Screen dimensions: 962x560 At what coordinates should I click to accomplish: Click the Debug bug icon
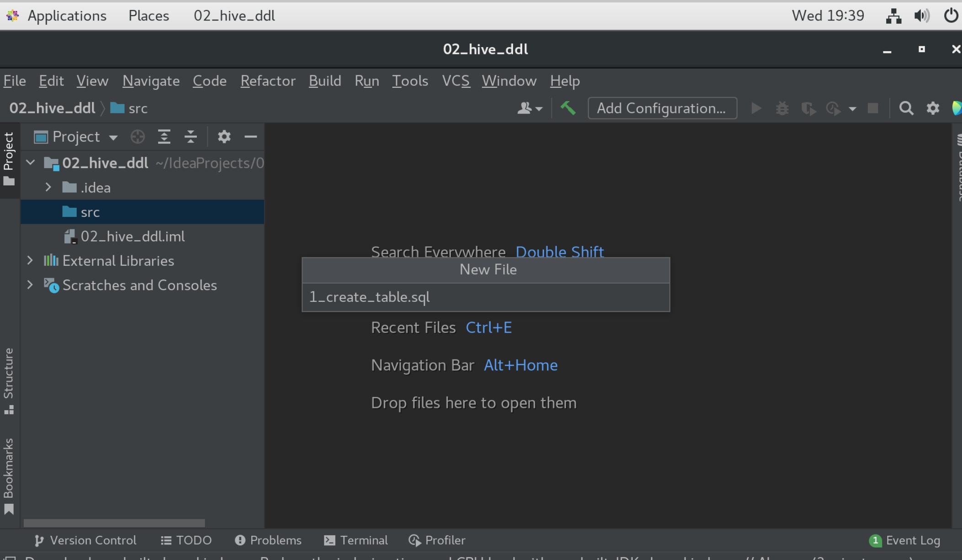tap(782, 108)
